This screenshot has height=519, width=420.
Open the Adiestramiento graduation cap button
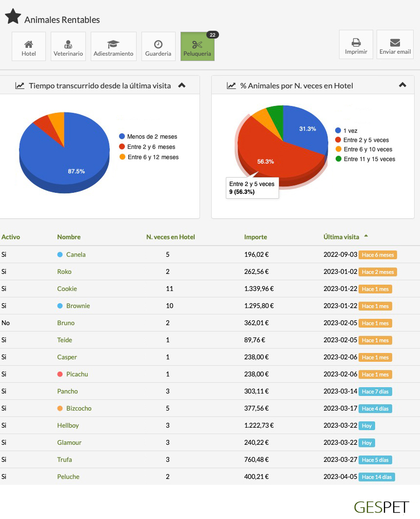(114, 47)
